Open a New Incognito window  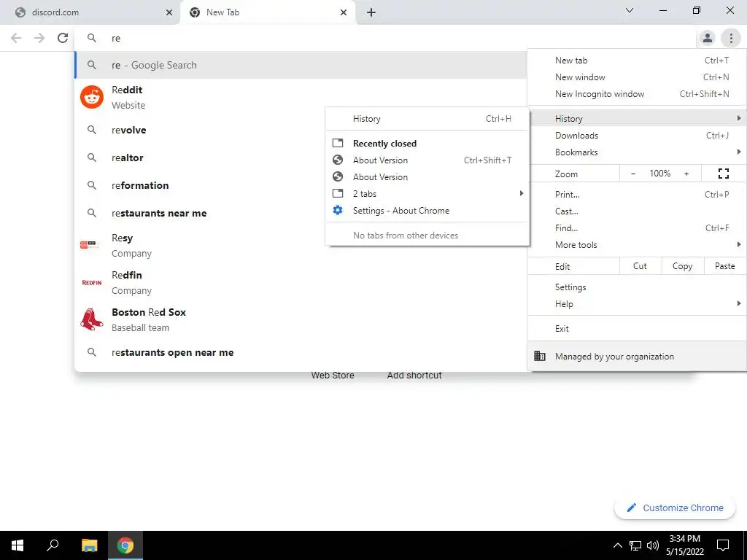(637, 94)
